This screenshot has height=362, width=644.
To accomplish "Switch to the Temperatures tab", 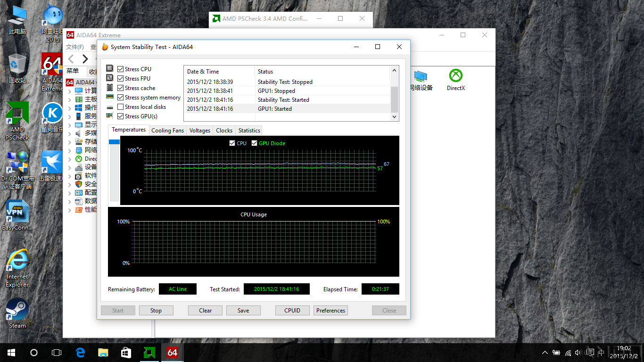I will (129, 130).
